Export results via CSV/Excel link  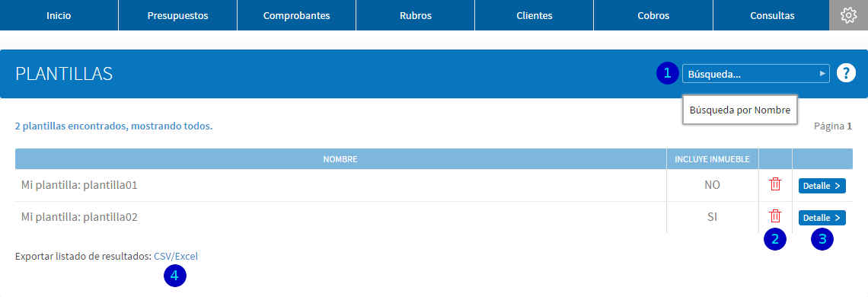click(x=176, y=257)
